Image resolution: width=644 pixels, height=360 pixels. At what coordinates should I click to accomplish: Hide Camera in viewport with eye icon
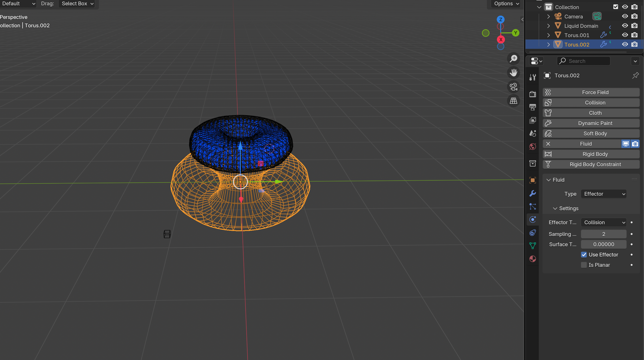625,16
